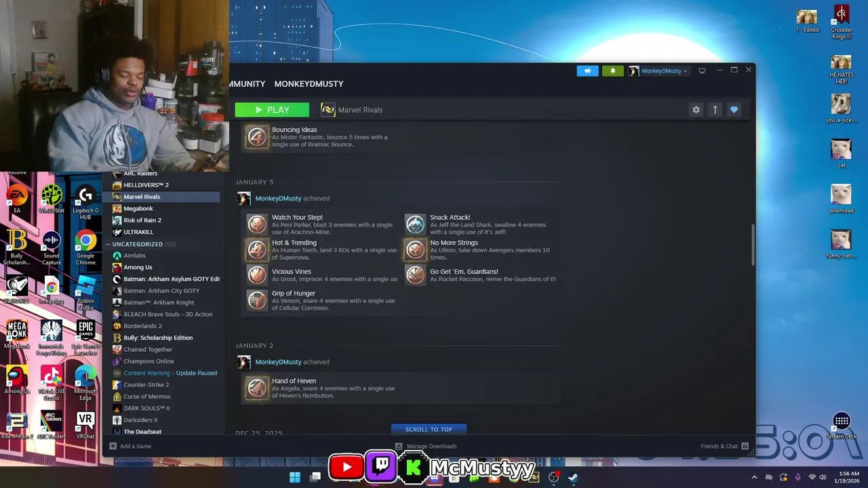Click the green PLAY button
This screenshot has width=868, height=488.
point(272,110)
